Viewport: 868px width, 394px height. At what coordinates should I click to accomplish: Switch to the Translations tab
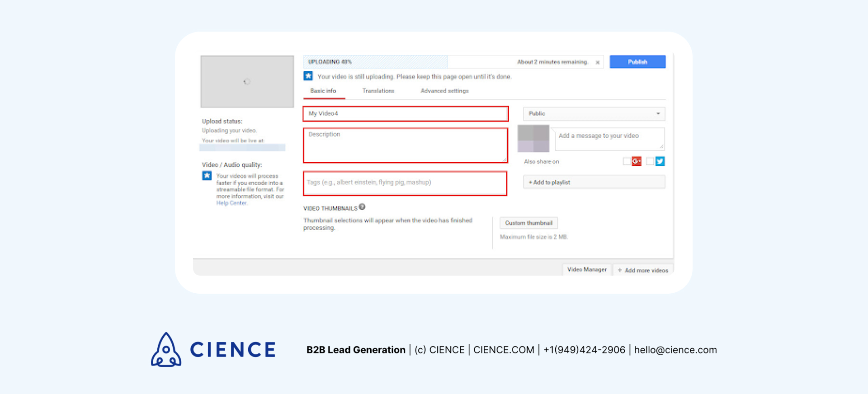378,91
